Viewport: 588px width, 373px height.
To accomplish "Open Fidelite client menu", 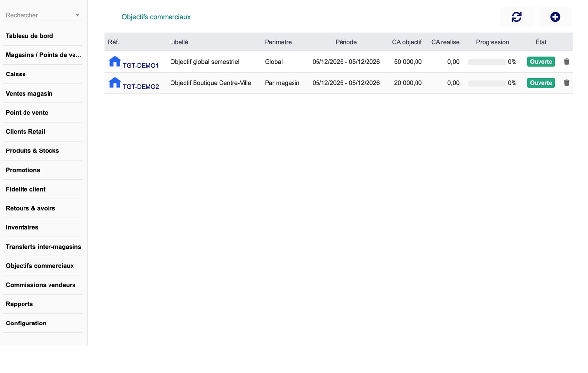I will point(25,189).
